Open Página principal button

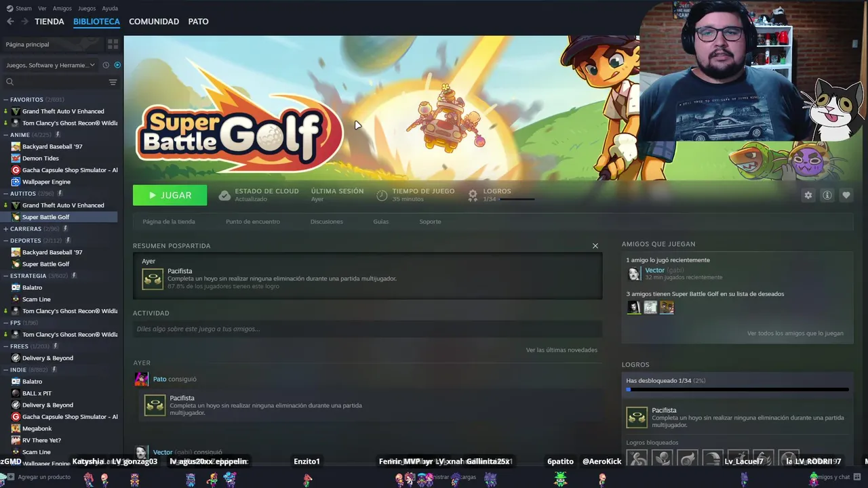tap(53, 44)
